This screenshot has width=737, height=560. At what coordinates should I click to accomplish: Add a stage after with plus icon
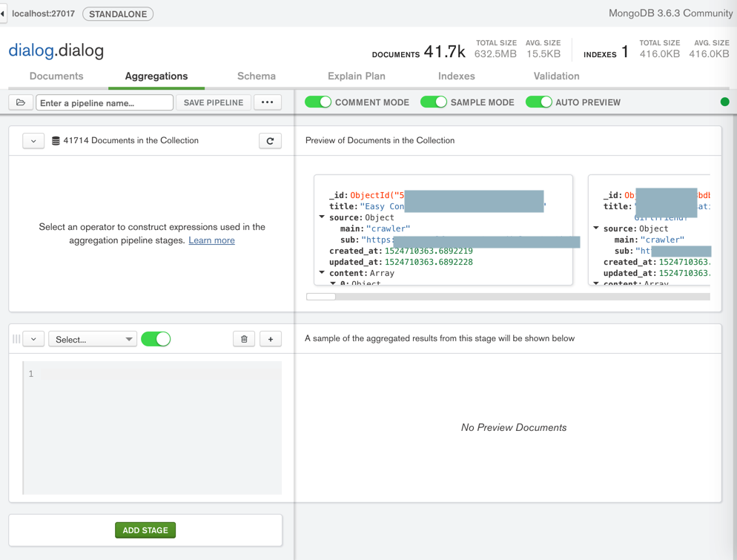(x=271, y=339)
